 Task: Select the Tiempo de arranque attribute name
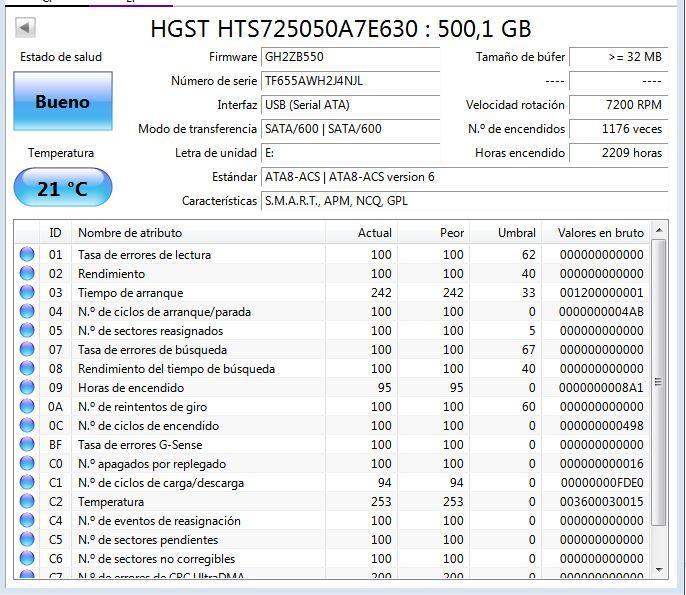tap(130, 293)
